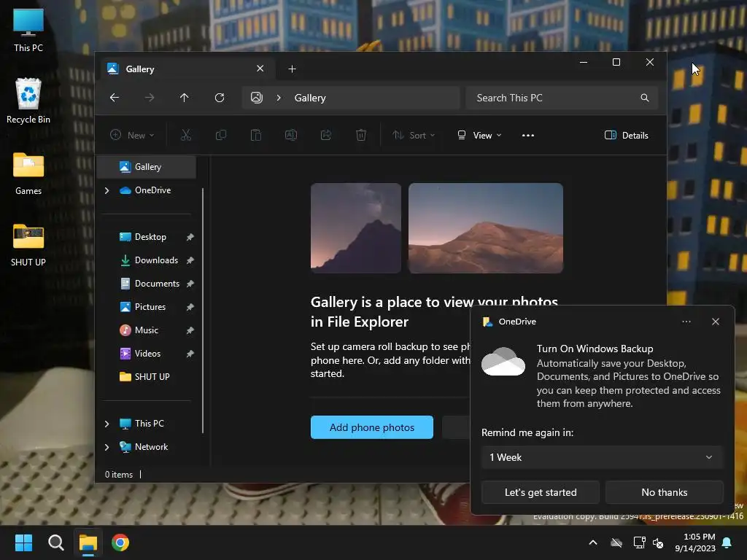The height and width of the screenshot is (560, 747).
Task: Unpin Downloads using its pin icon
Action: pos(190,260)
